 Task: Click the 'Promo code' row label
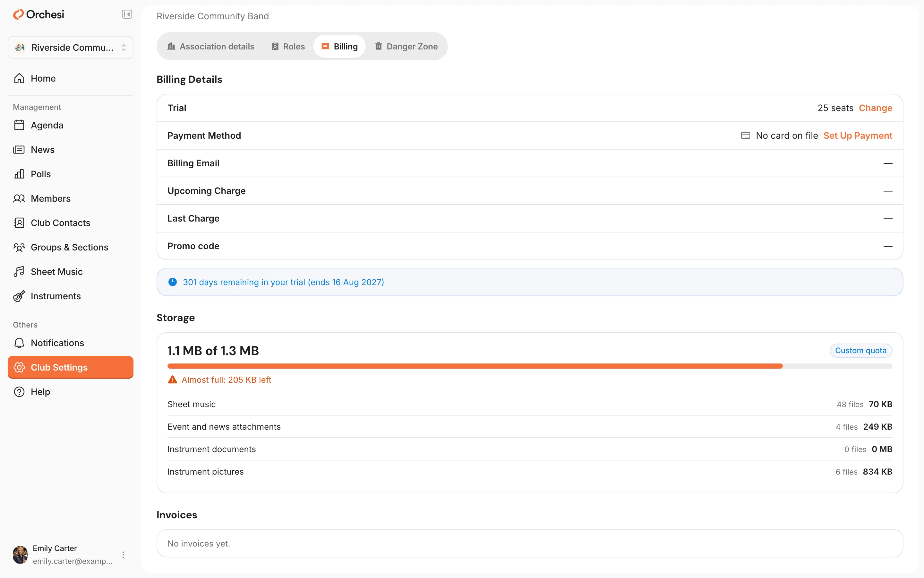pyautogui.click(x=193, y=246)
